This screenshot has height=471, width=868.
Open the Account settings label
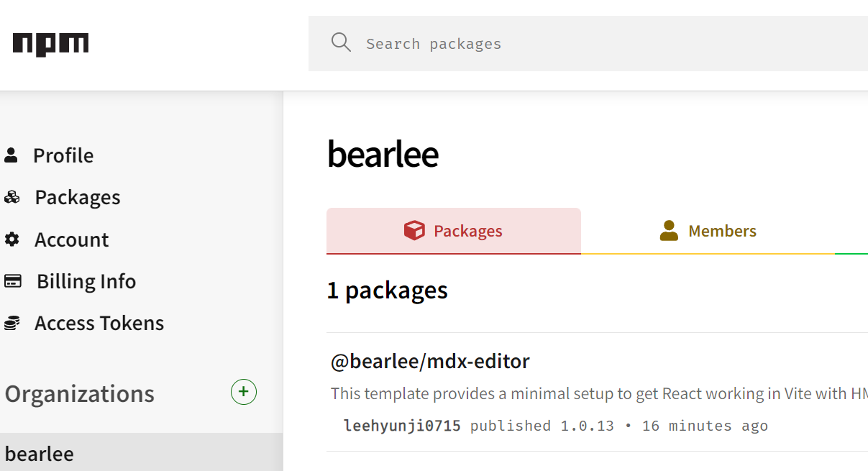click(x=72, y=239)
